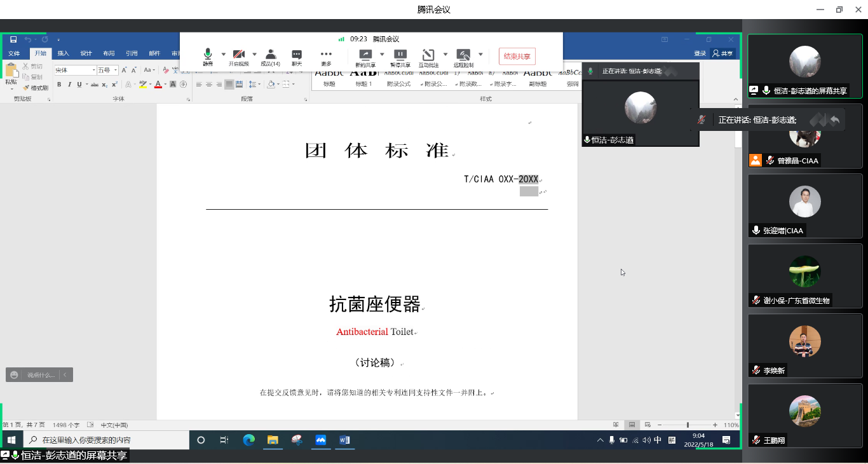
Task: Toggle Bold formatting
Action: pyautogui.click(x=59, y=85)
